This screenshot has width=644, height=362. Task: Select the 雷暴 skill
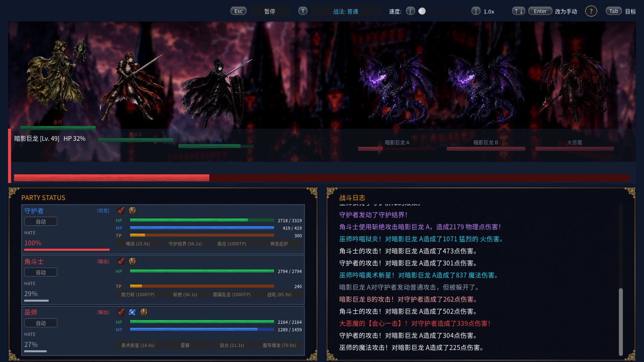(185, 345)
